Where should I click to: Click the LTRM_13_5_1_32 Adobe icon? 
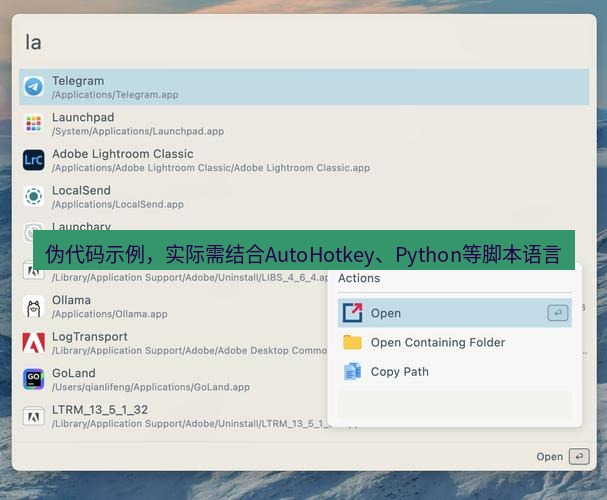click(x=34, y=416)
